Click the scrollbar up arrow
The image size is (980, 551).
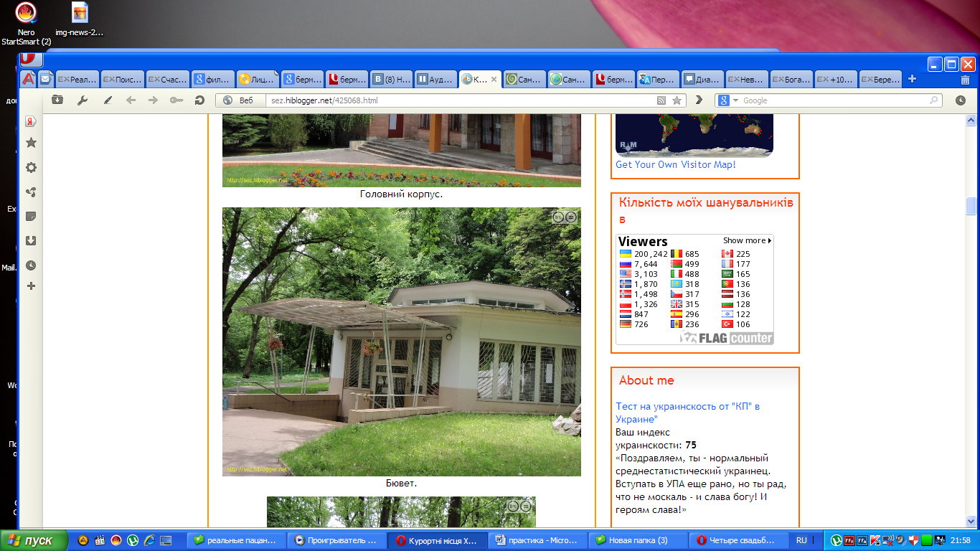tap(971, 120)
